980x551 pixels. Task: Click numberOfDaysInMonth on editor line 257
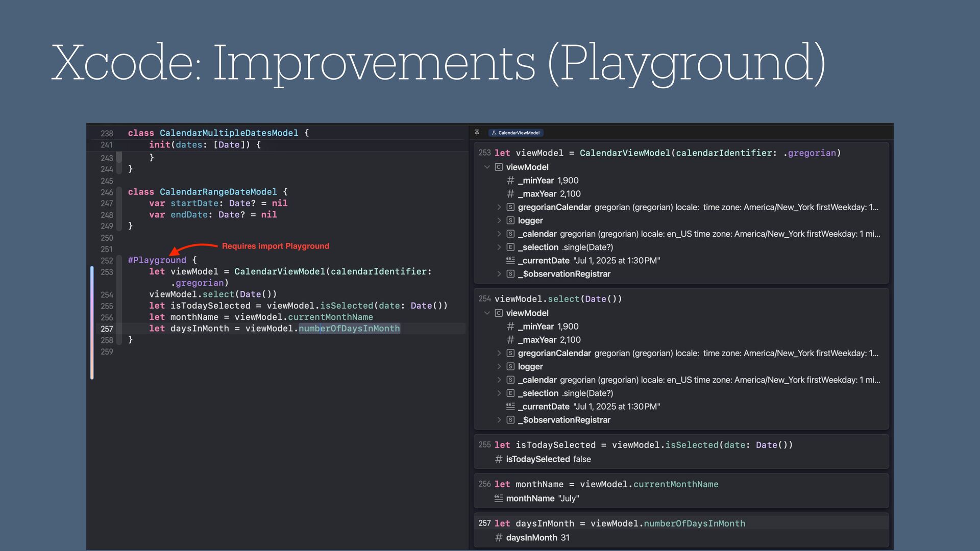(x=350, y=329)
